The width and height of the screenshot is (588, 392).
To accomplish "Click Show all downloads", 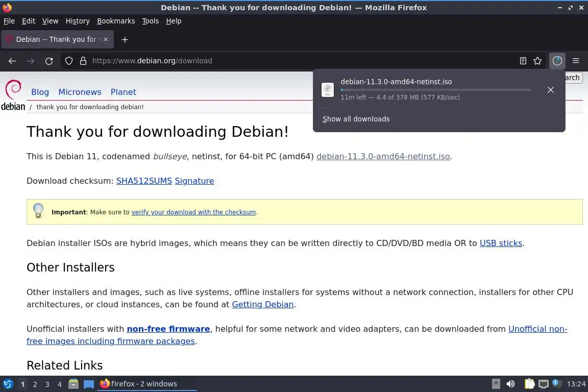I will coord(356,119).
